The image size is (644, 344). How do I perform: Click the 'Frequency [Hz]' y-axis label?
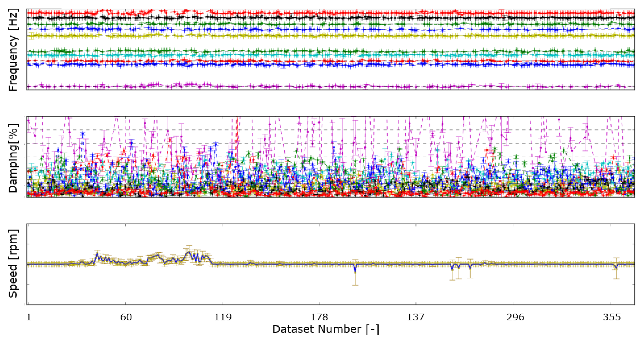tap(13, 50)
